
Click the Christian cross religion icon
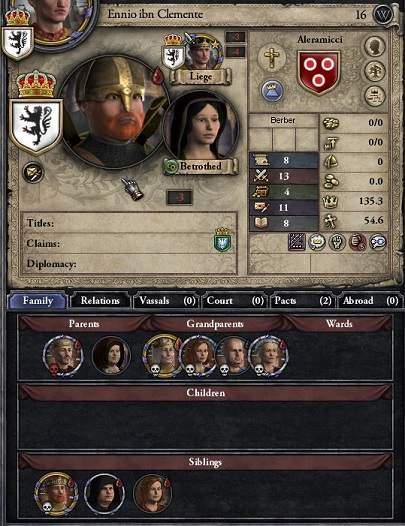[x=271, y=58]
